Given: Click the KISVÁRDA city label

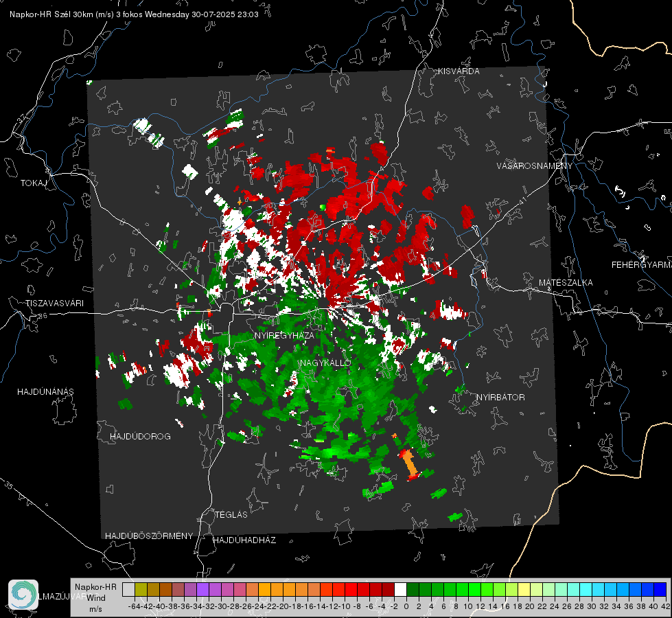Looking at the screenshot, I should coord(459,71).
